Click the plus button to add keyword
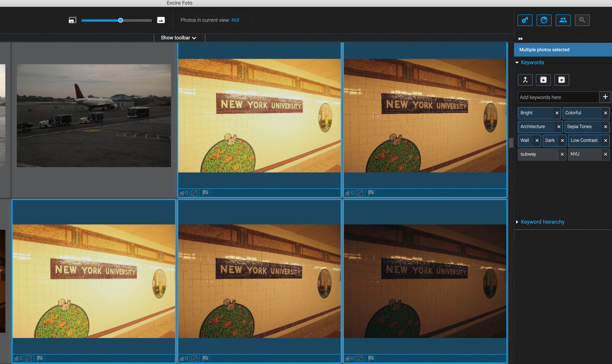The width and height of the screenshot is (612, 364). click(605, 97)
